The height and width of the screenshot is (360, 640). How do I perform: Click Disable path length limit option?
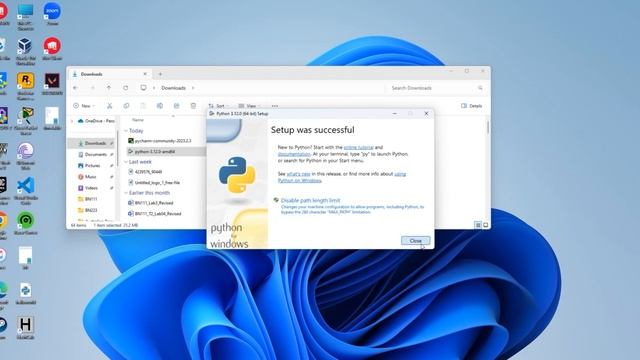point(310,200)
